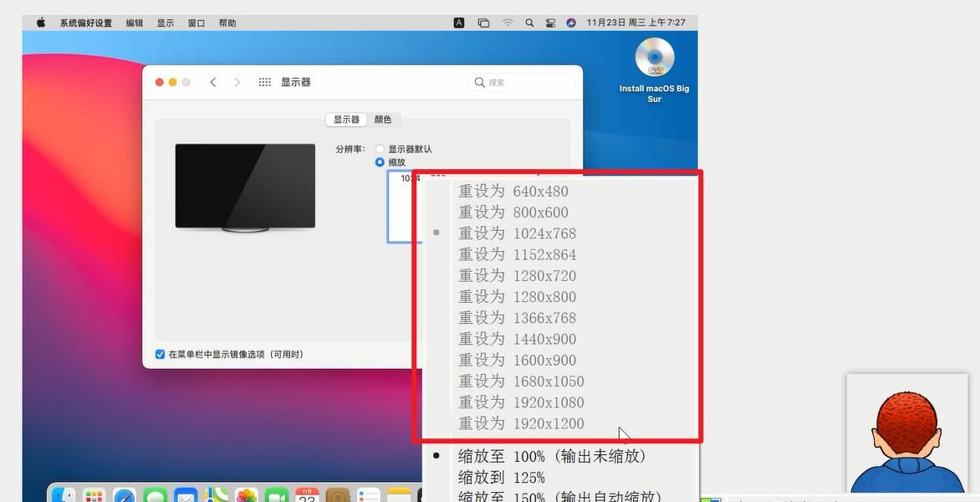The height and width of the screenshot is (502, 980).
Task: Open the screen mirroring menu bar icon
Action: coord(483,23)
